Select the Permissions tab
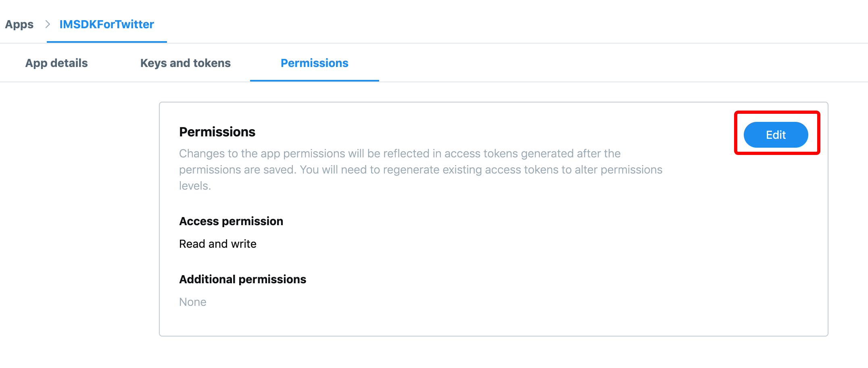The height and width of the screenshot is (368, 868). click(315, 63)
